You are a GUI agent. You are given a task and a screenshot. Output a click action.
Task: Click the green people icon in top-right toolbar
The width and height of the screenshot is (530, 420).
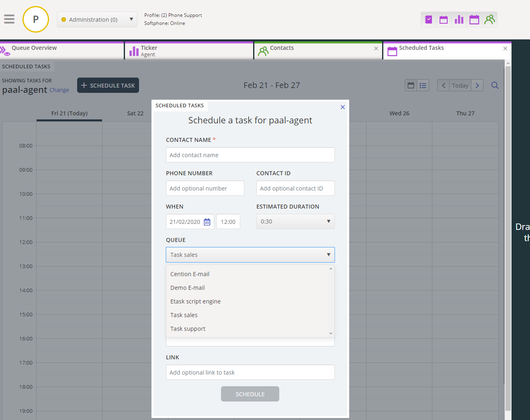click(x=489, y=20)
